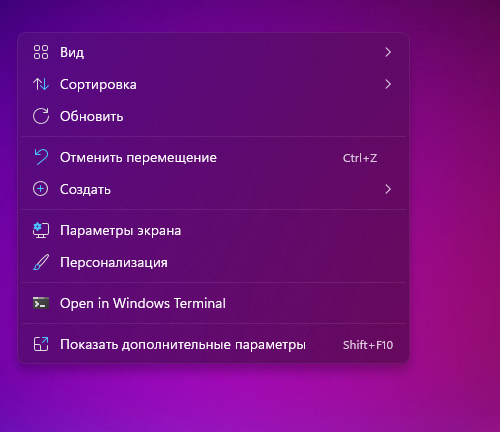This screenshot has height=432, width=500.
Task: Select Обновить from the context menu
Action: click(x=213, y=116)
